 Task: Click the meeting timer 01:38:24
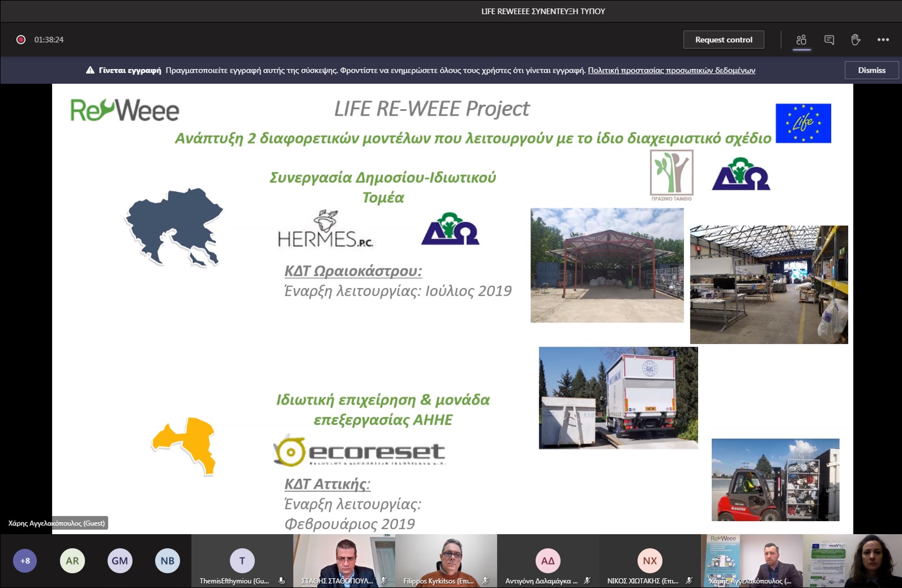[49, 40]
